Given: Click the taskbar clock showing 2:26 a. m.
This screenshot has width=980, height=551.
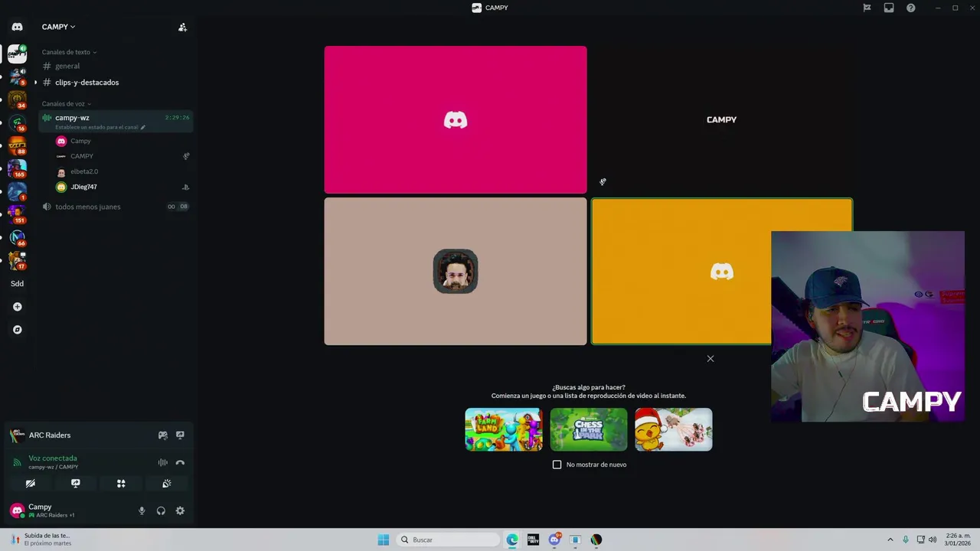Looking at the screenshot, I should [x=959, y=540].
